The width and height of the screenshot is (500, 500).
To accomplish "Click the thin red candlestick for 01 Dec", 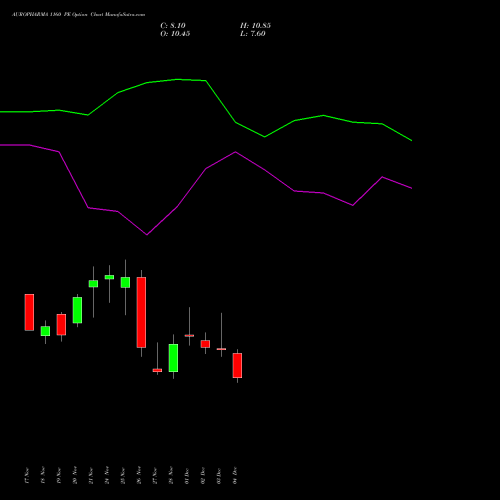I will pyautogui.click(x=189, y=336).
